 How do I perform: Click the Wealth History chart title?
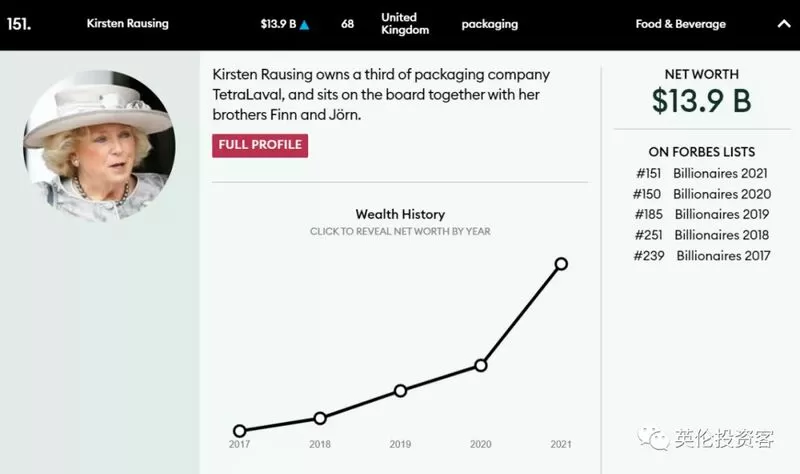tap(400, 214)
